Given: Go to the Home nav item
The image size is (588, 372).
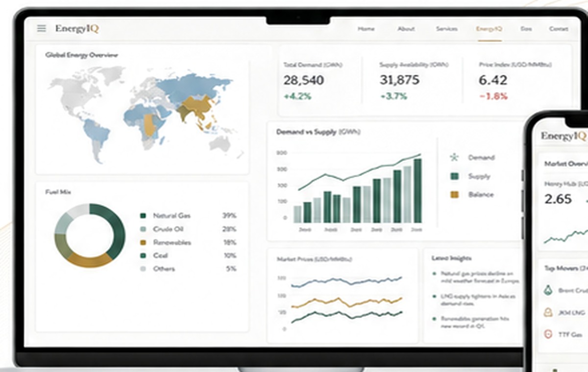Looking at the screenshot, I should (x=366, y=29).
